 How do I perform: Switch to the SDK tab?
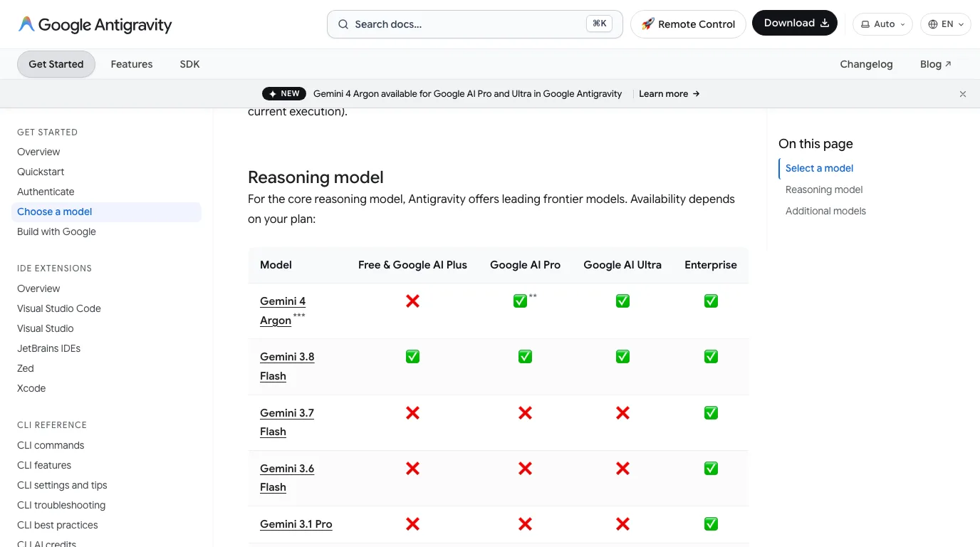click(189, 64)
